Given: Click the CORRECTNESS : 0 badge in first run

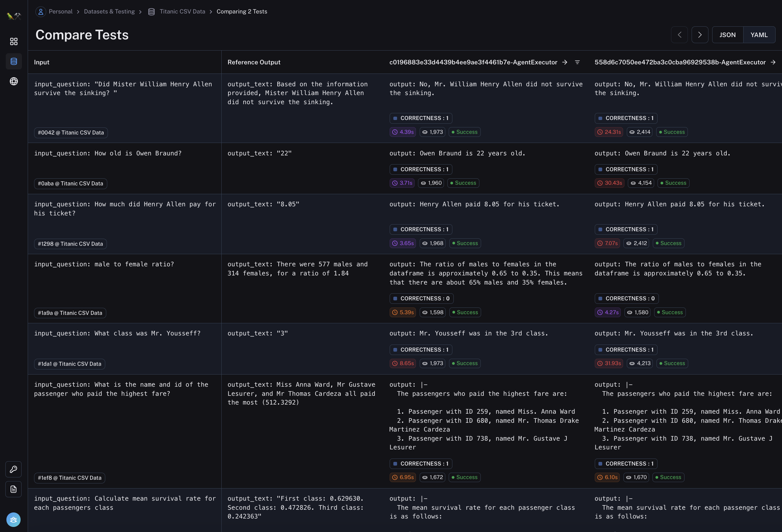Looking at the screenshot, I should pos(421,299).
